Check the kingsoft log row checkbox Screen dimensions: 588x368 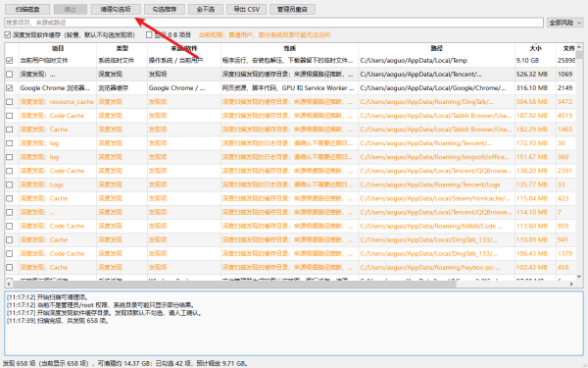[x=10, y=157]
